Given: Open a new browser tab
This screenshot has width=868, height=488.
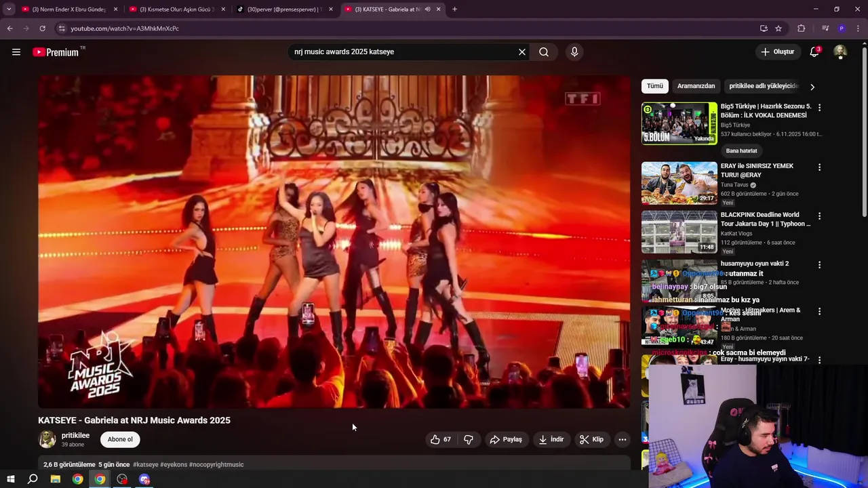Looking at the screenshot, I should (x=454, y=9).
